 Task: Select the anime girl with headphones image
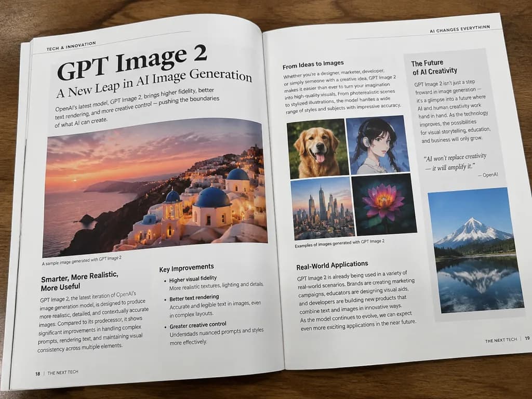(377, 145)
